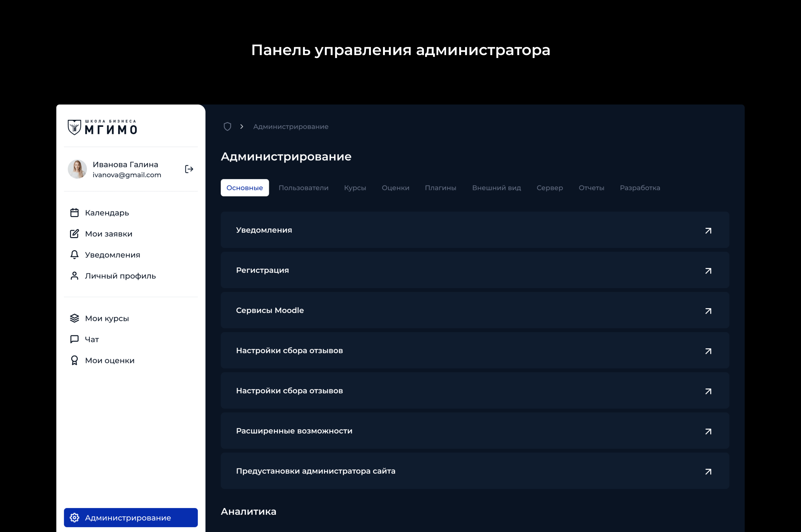This screenshot has height=532, width=801.
Task: Click the Администрирование breadcrumb link
Action: tap(291, 127)
